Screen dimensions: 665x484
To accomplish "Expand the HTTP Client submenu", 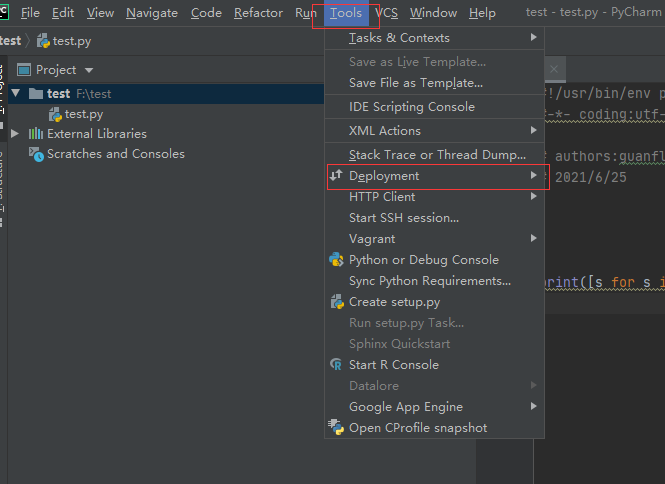I will 434,197.
